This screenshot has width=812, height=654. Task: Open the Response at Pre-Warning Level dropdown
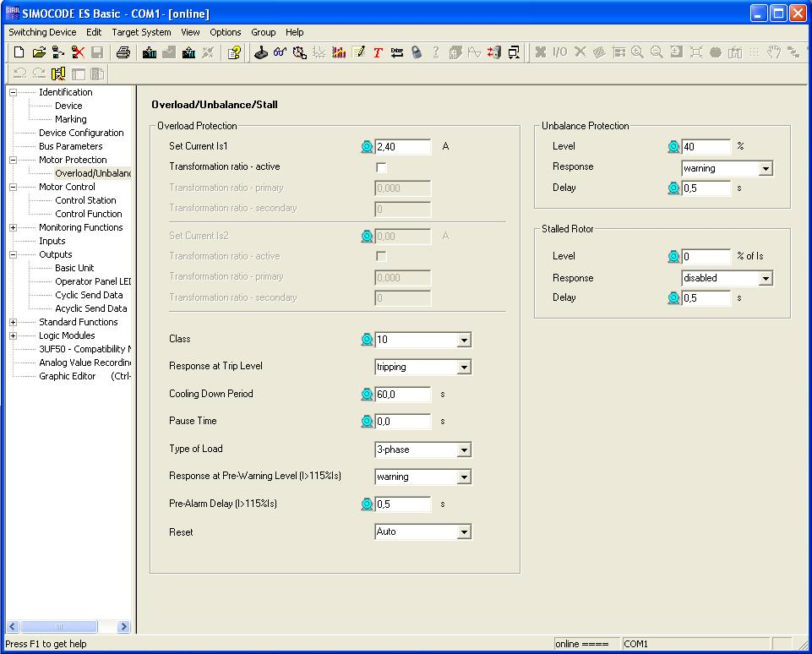[464, 477]
